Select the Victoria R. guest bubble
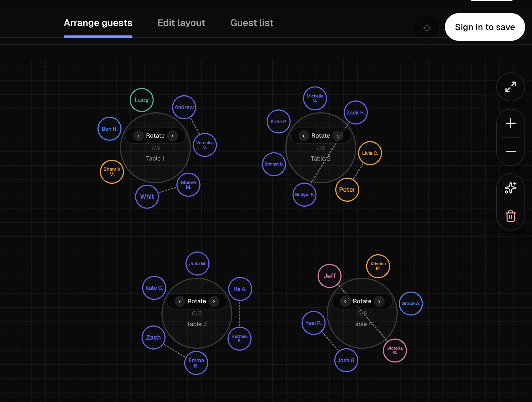532x402 pixels. (x=395, y=351)
